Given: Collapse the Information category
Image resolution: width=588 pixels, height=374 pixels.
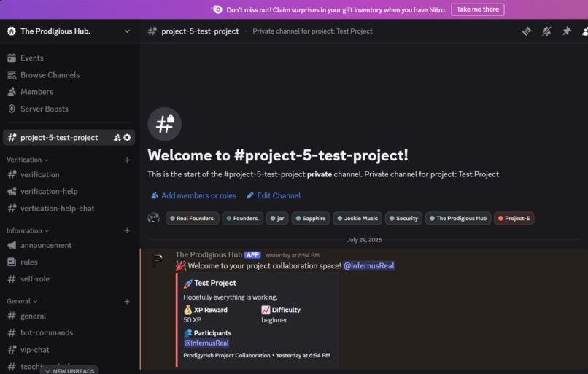Looking at the screenshot, I should click(x=28, y=230).
